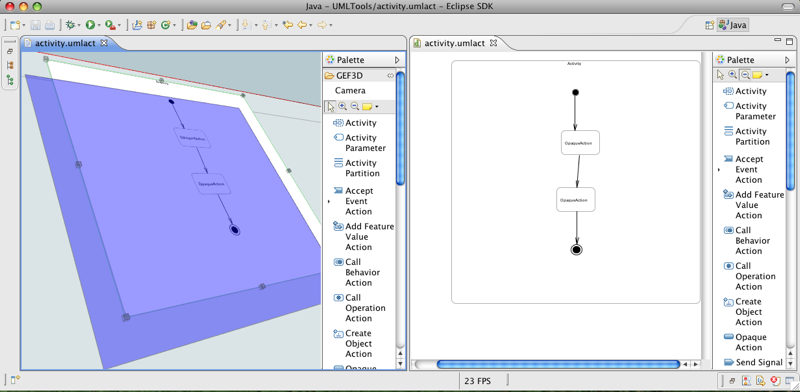
Task: Click the green Run button
Action: [90, 24]
